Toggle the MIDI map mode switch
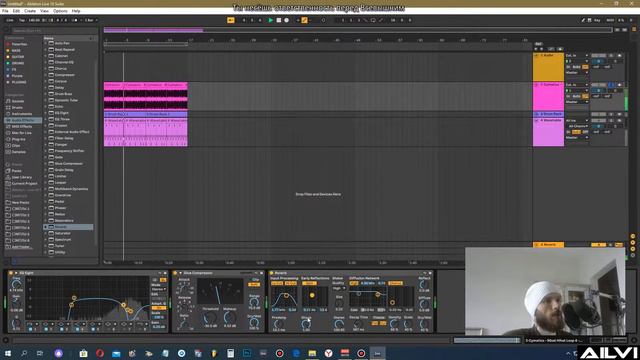Image resolution: width=640 pixels, height=360 pixels. pos(610,20)
